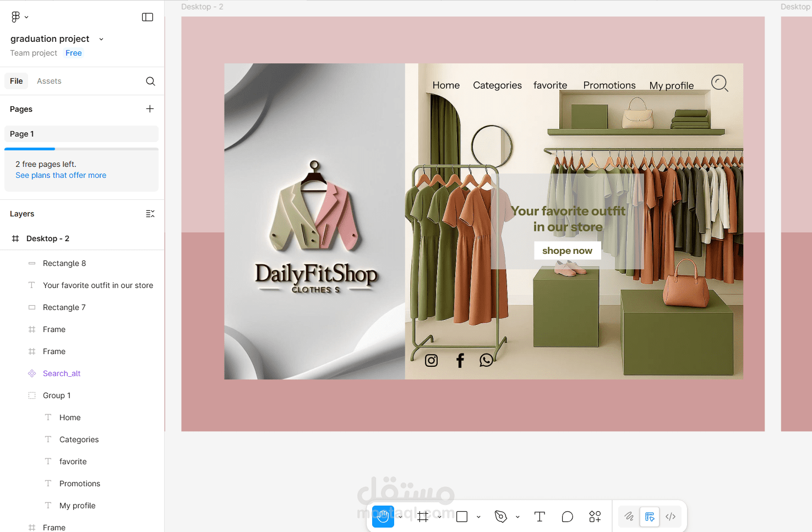
Task: Click the Free plan badge
Action: pyautogui.click(x=73, y=53)
